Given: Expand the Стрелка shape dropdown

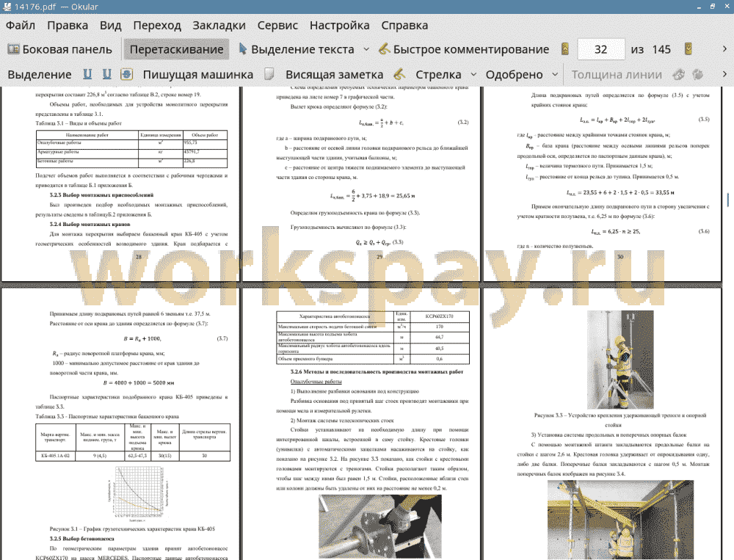Looking at the screenshot, I should 473,74.
